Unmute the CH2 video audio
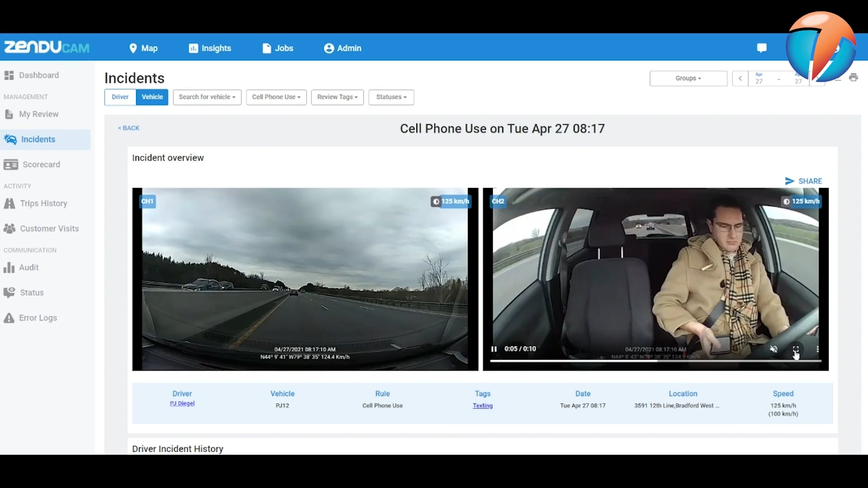 (x=774, y=349)
